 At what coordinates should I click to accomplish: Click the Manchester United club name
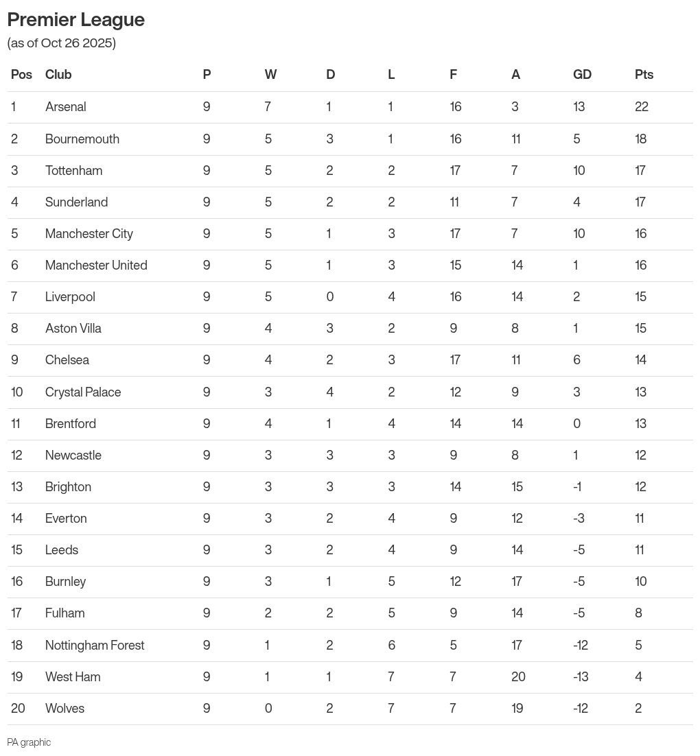tap(96, 265)
